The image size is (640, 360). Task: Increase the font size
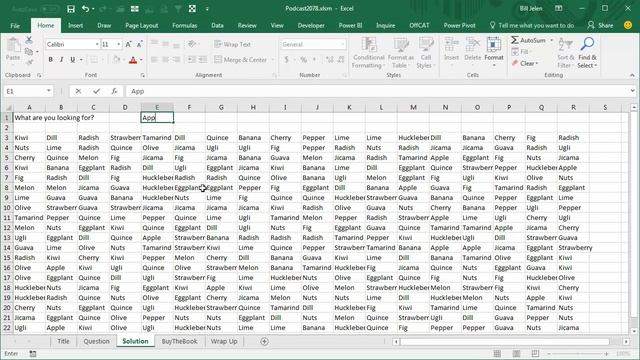point(129,44)
